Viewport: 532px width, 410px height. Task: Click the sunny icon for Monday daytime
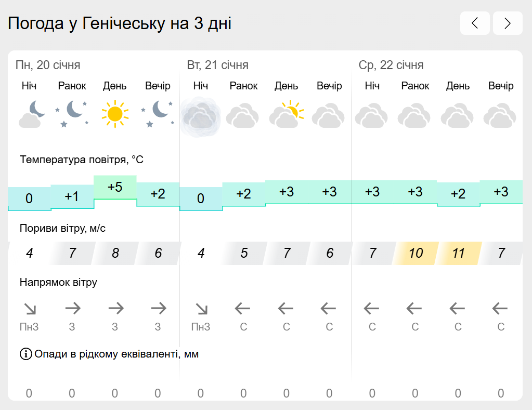115,114
